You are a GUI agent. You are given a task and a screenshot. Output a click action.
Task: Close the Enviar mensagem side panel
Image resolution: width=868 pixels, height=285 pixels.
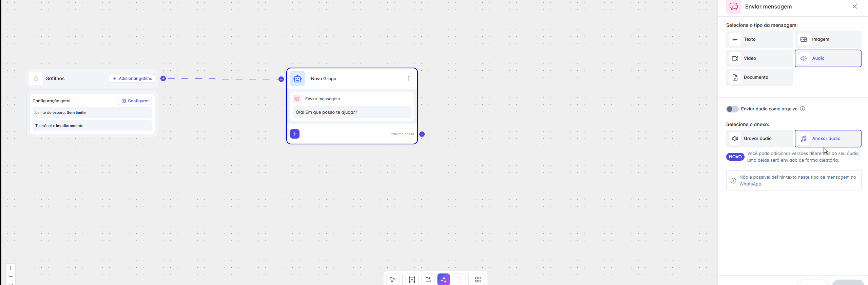click(855, 6)
